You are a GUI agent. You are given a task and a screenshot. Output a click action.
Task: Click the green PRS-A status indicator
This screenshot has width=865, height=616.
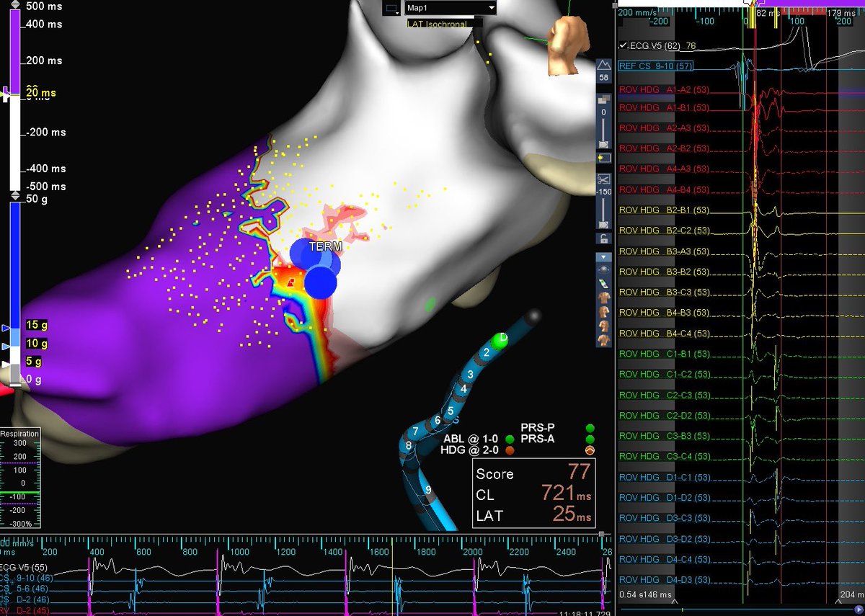click(x=590, y=439)
